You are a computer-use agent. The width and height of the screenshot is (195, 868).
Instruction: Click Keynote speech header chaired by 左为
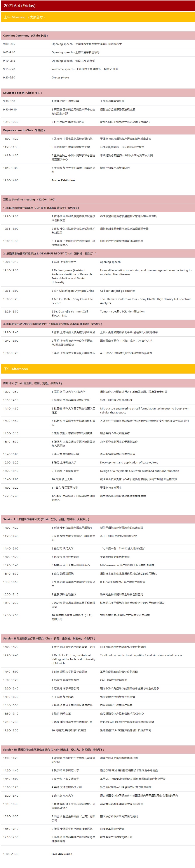[x=23, y=93]
